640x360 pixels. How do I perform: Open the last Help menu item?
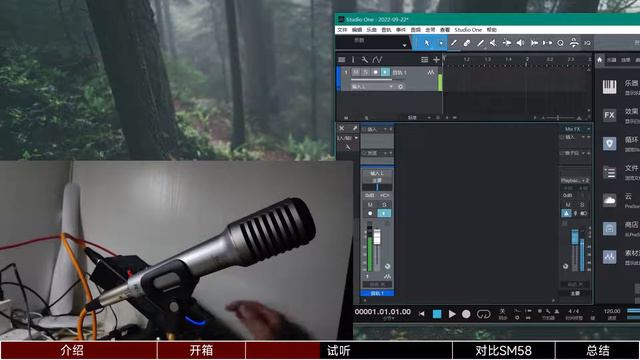coord(491,30)
